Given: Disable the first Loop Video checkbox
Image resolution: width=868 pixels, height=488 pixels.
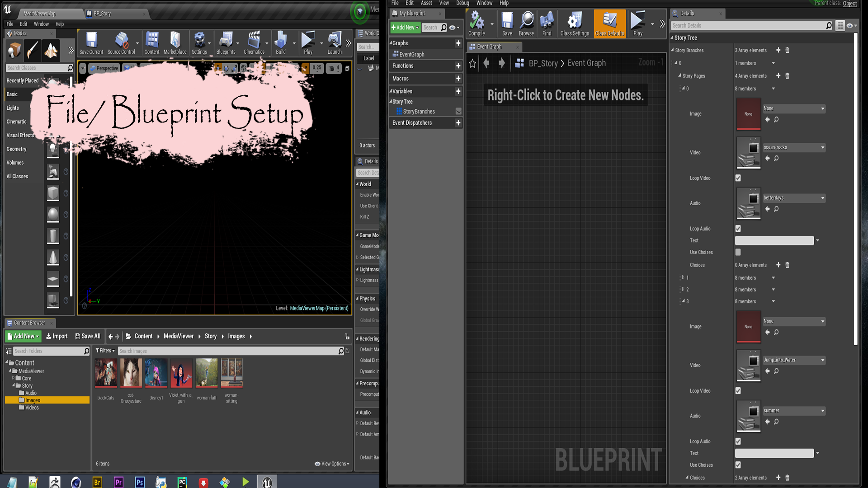Looking at the screenshot, I should (x=738, y=178).
